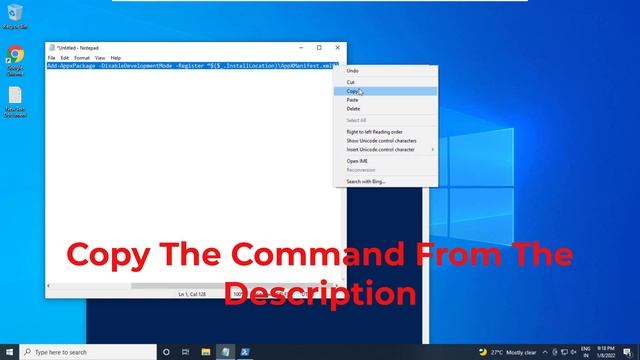
Task: Switch to PowerShell via taskbar icon
Action: click(245, 352)
